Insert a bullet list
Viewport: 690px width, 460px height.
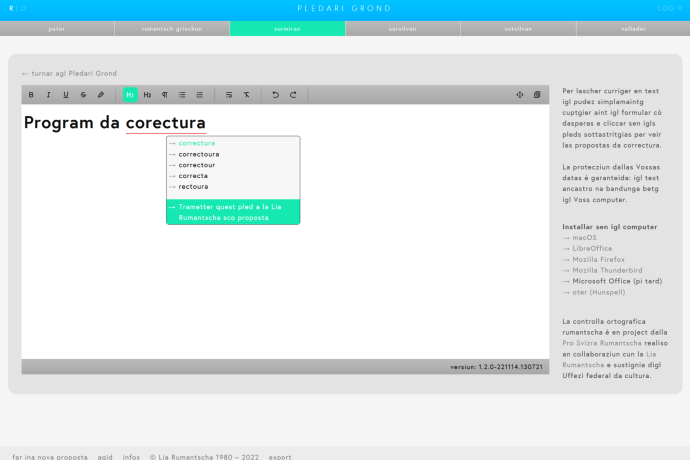point(181,95)
